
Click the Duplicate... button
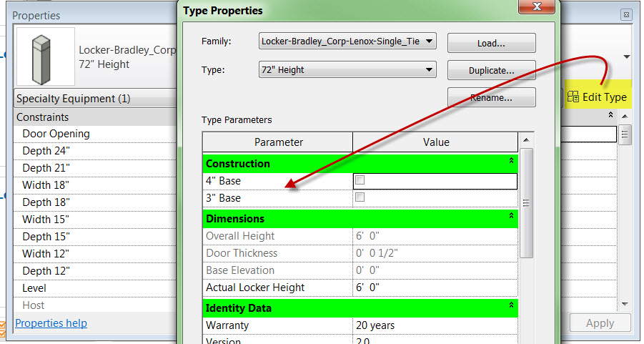(x=491, y=70)
